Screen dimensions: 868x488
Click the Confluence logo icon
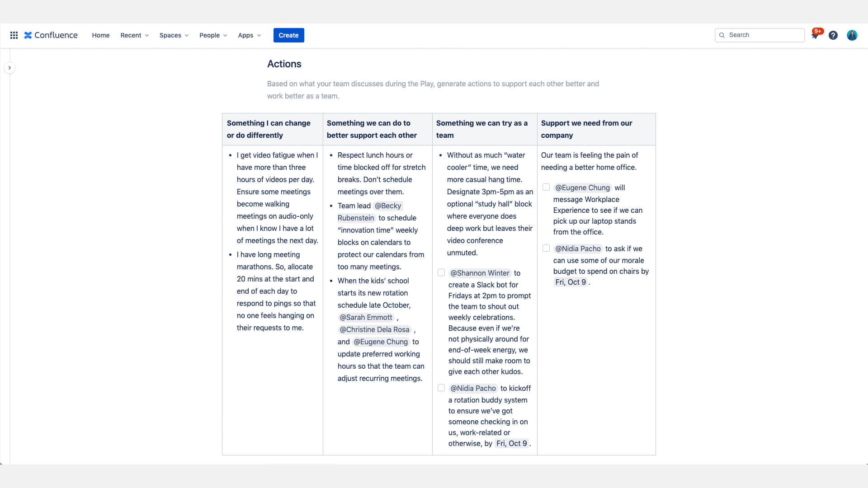tap(28, 35)
